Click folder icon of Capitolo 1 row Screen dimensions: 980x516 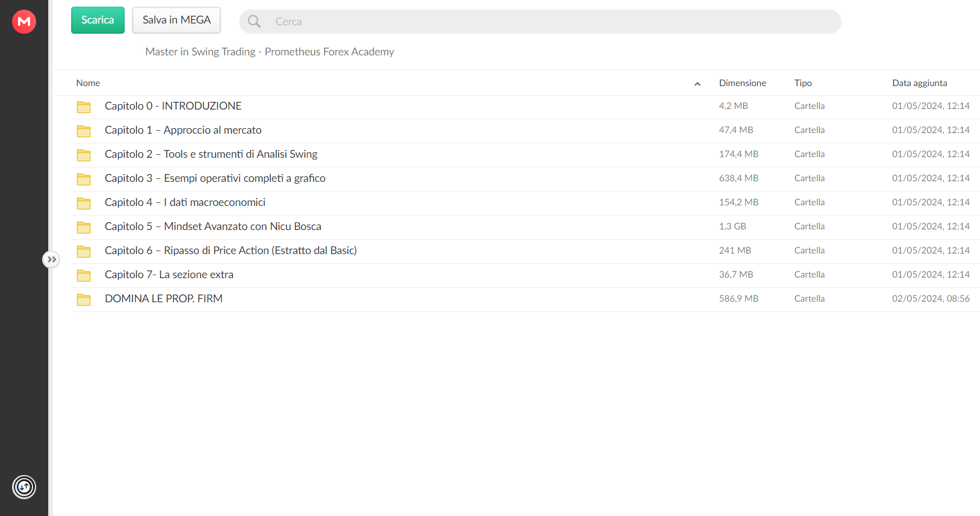coord(84,131)
